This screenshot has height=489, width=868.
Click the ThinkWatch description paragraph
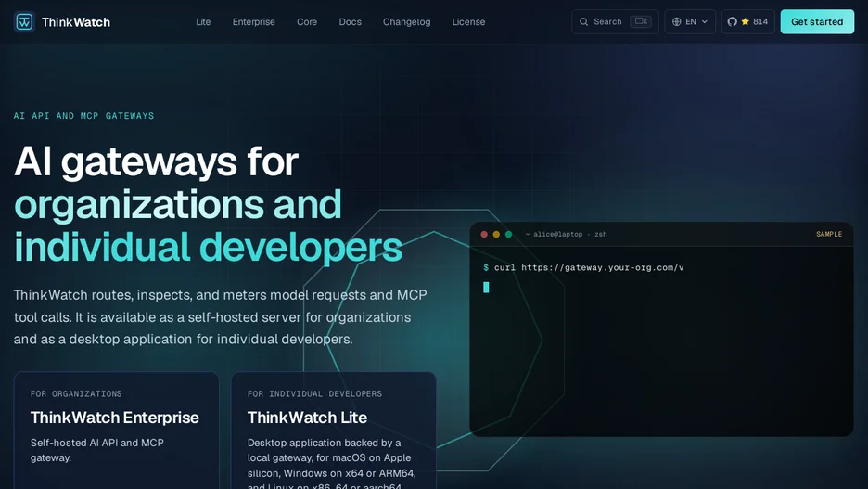[221, 316]
